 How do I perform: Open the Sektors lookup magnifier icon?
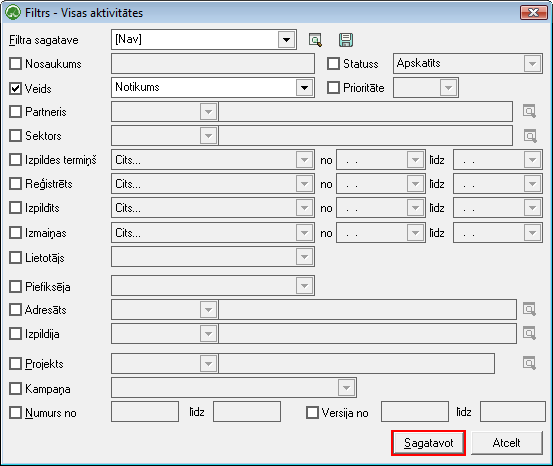pos(530,136)
